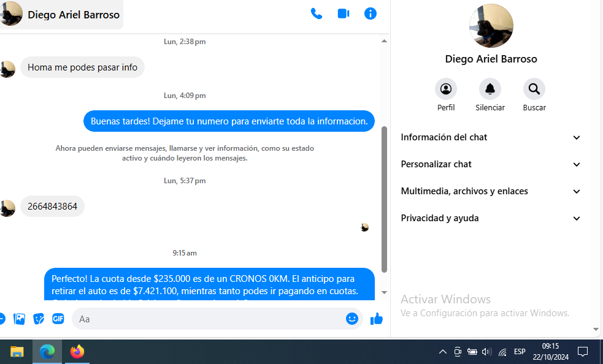Open Firefox from the taskbar
Viewport: 603px width, 364px height.
(77, 352)
